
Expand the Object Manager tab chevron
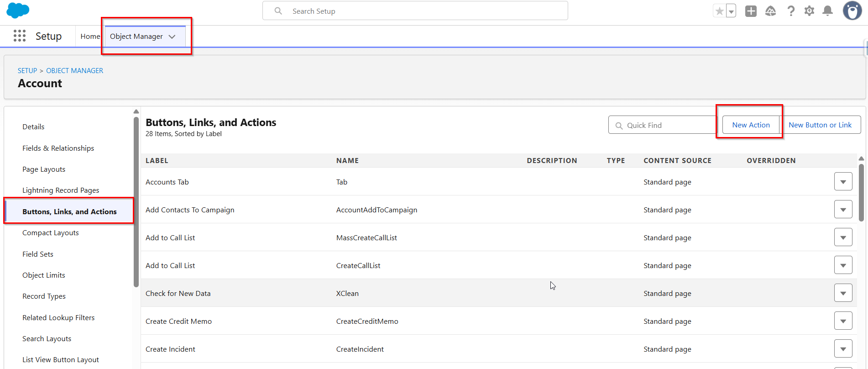click(x=172, y=37)
